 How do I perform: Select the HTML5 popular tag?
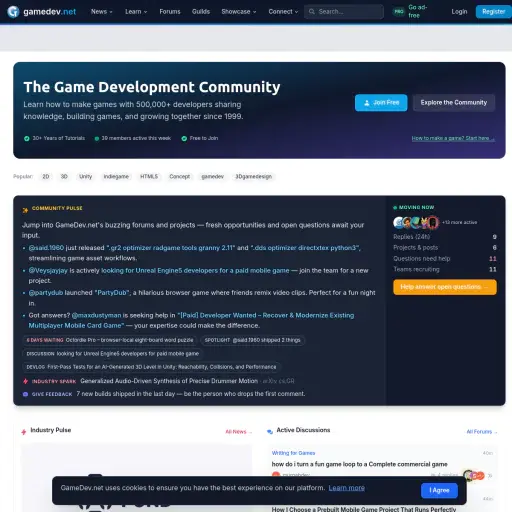pyautogui.click(x=149, y=177)
